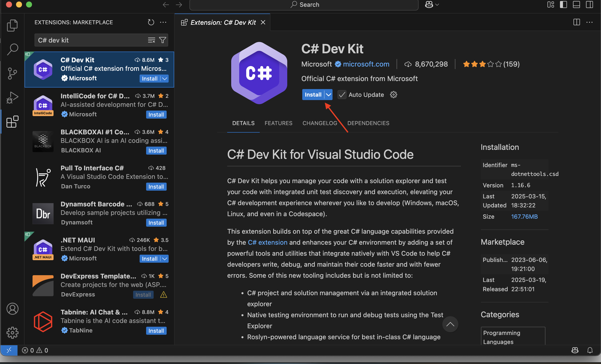Image resolution: width=601 pixels, height=364 pixels.
Task: Open the Copilot dropdown chevron in title bar
Action: pyautogui.click(x=437, y=5)
